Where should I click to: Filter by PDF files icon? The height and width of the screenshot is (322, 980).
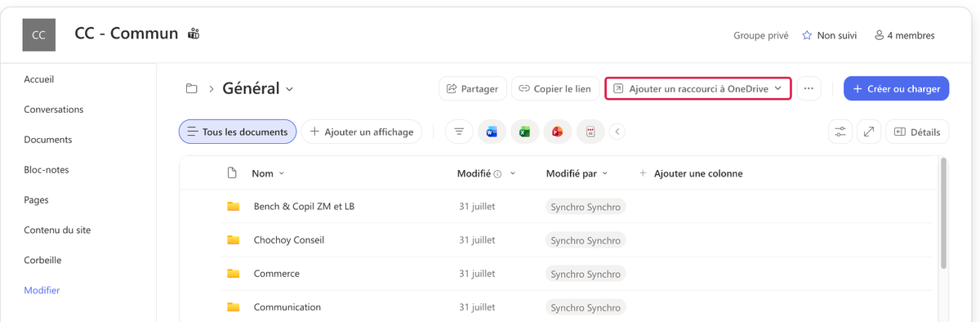click(590, 132)
